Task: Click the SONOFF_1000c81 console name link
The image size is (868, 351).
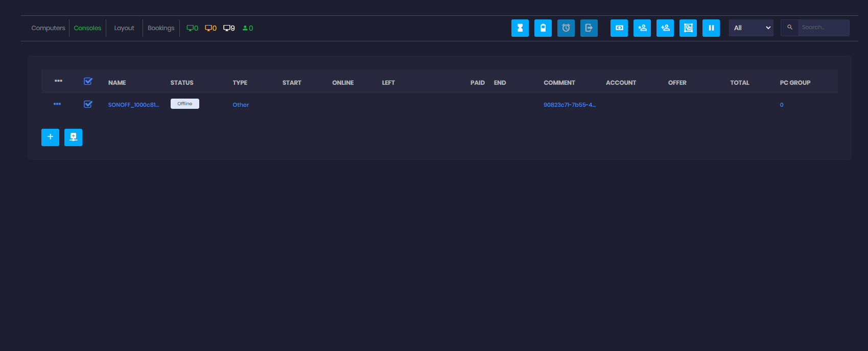Action: [133, 105]
